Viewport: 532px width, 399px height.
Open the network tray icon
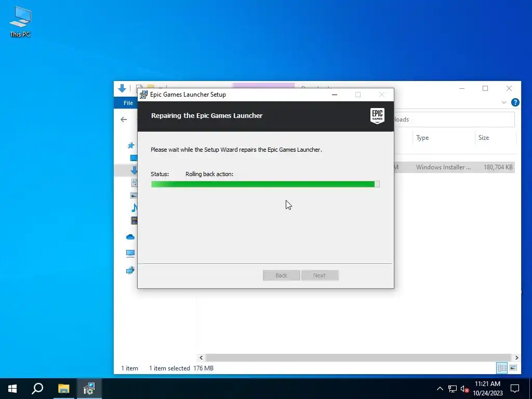click(453, 389)
